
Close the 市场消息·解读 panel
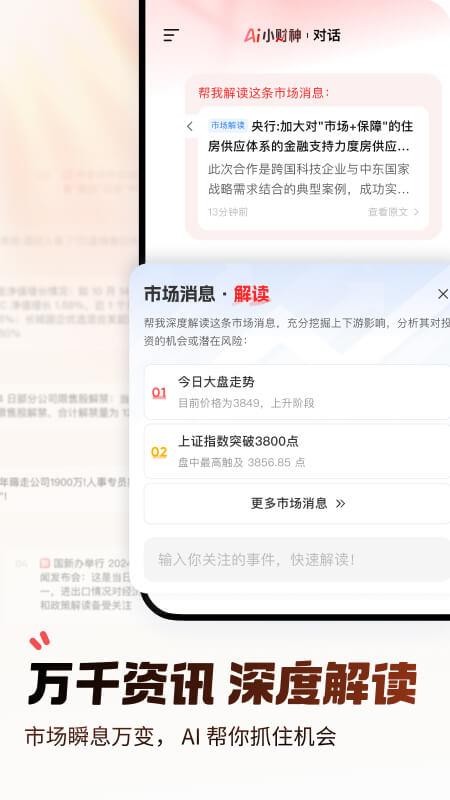point(442,294)
